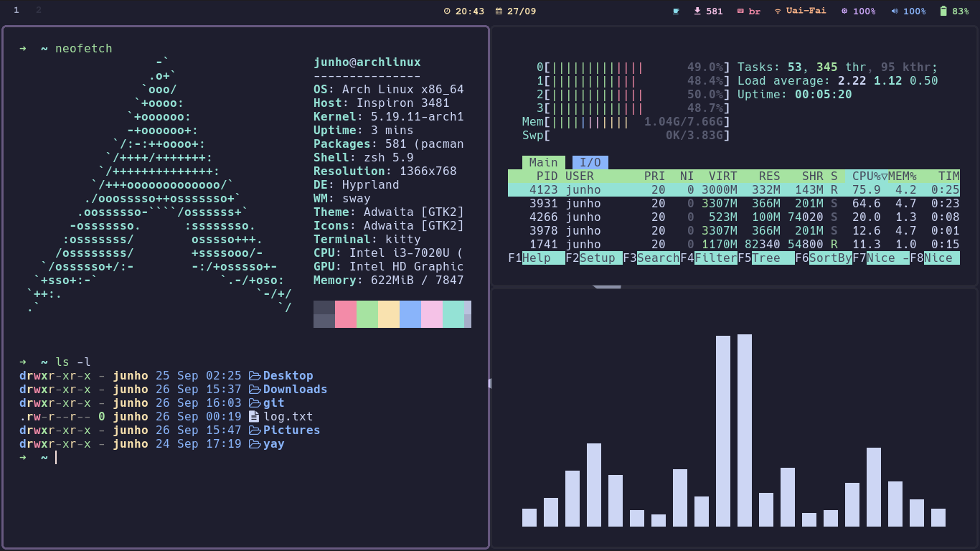
Task: Select the Main tab in htop
Action: [544, 162]
